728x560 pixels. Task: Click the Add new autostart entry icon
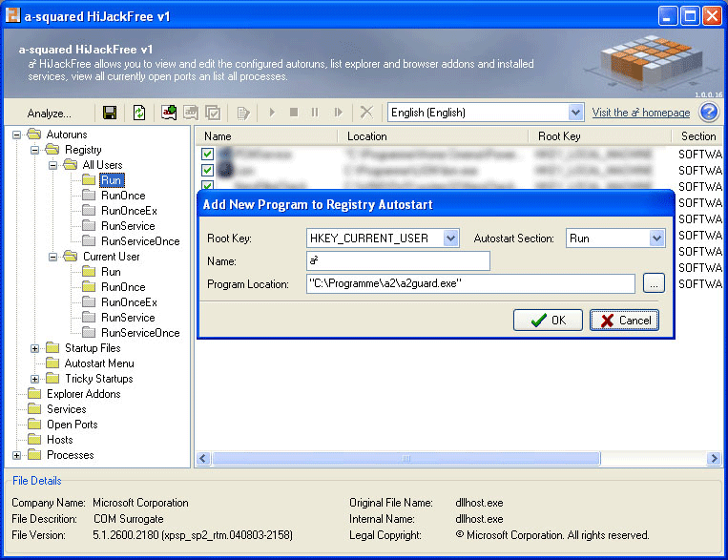pos(169,113)
